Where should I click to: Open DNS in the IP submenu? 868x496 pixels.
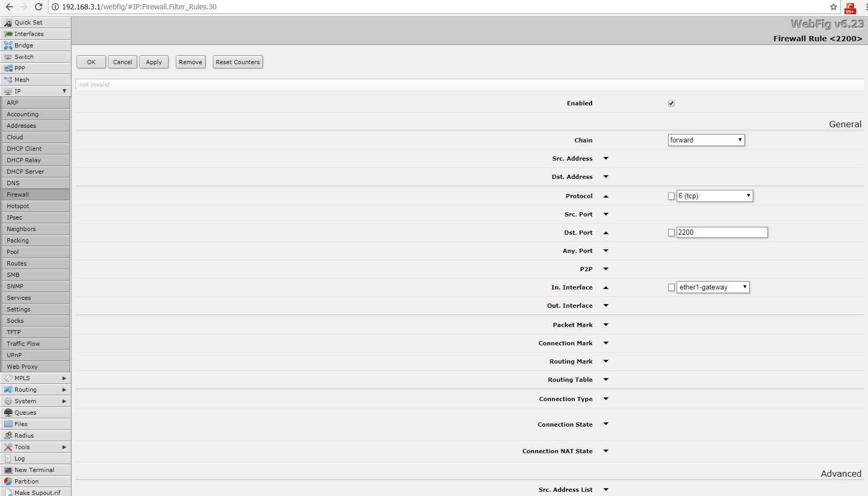(35, 183)
